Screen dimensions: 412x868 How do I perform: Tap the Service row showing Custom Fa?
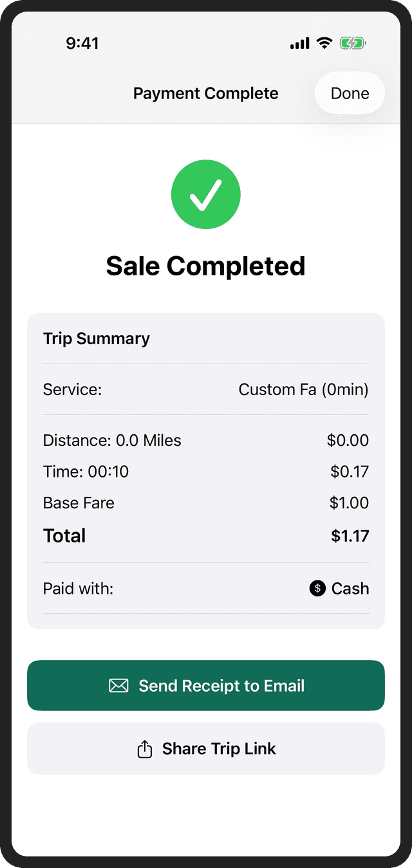click(x=206, y=389)
